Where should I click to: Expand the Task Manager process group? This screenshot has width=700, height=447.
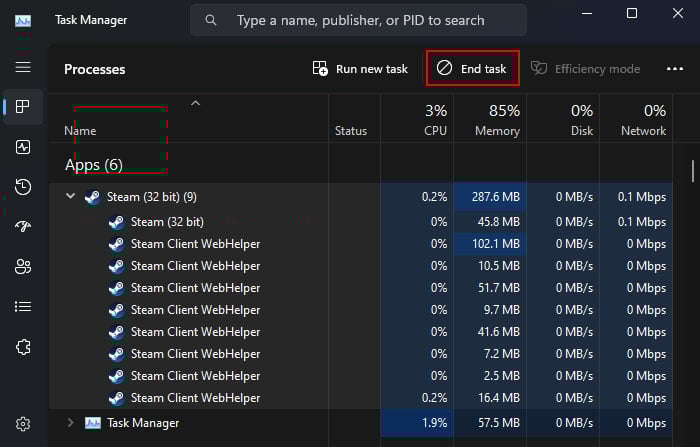coord(70,423)
